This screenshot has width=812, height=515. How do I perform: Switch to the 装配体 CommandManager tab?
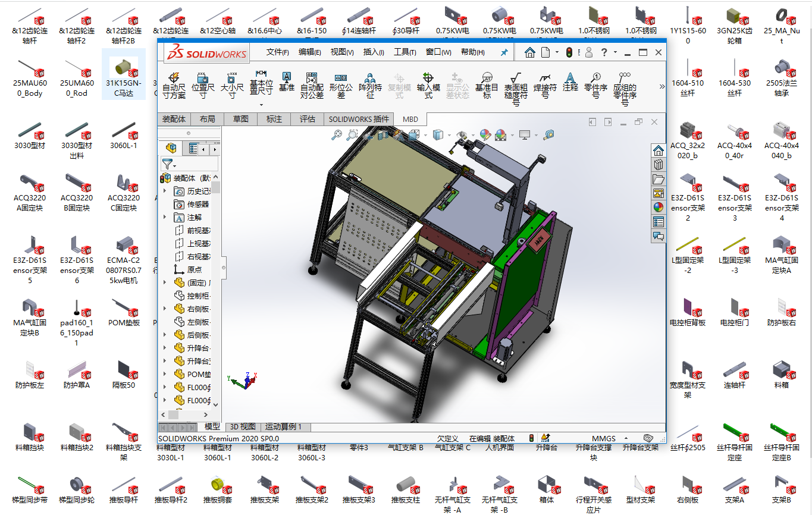174,119
